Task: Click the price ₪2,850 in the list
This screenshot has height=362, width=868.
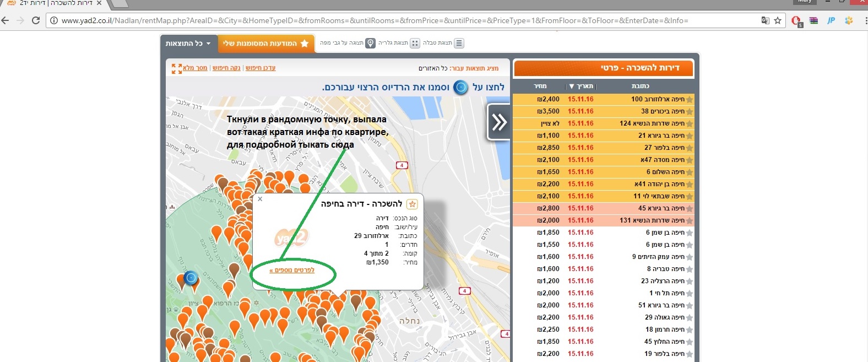Action: tap(548, 148)
